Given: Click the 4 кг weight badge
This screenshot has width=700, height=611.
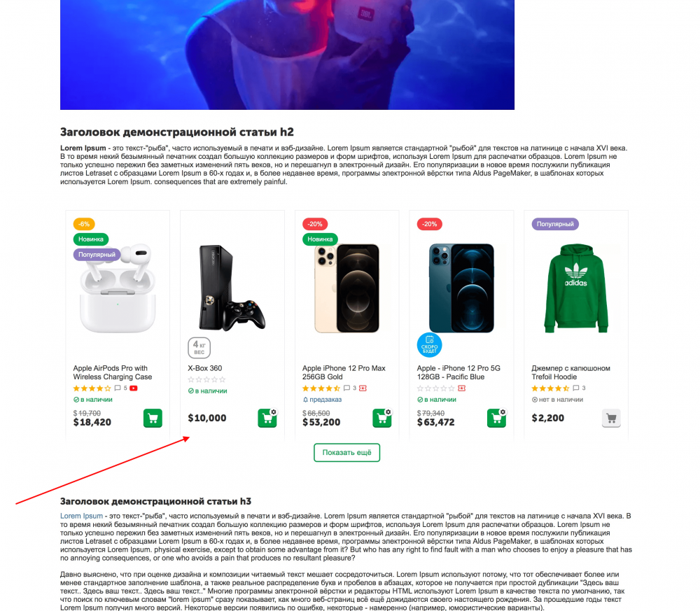Looking at the screenshot, I should click(199, 348).
